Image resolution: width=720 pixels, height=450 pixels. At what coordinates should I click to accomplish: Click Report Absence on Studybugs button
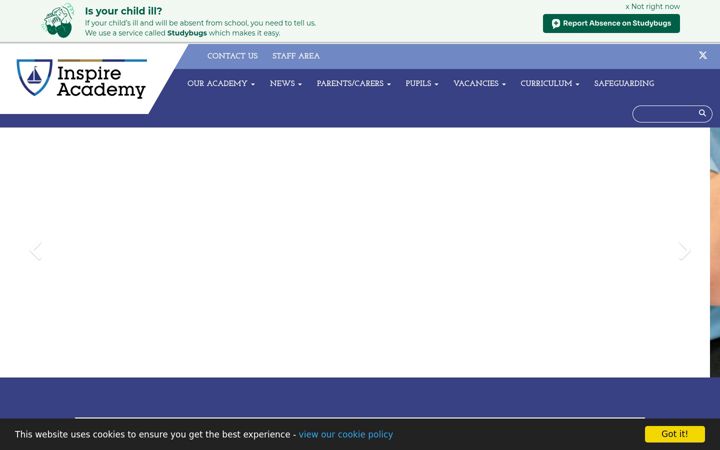(611, 23)
